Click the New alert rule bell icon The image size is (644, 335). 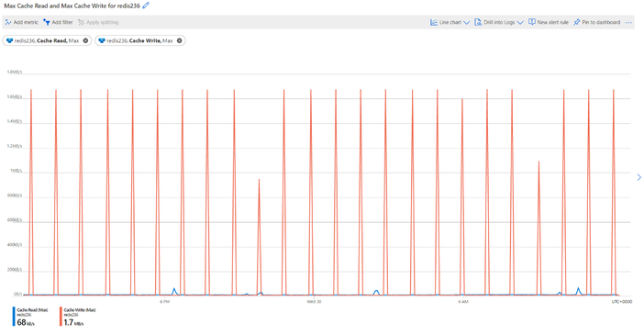pyautogui.click(x=532, y=22)
